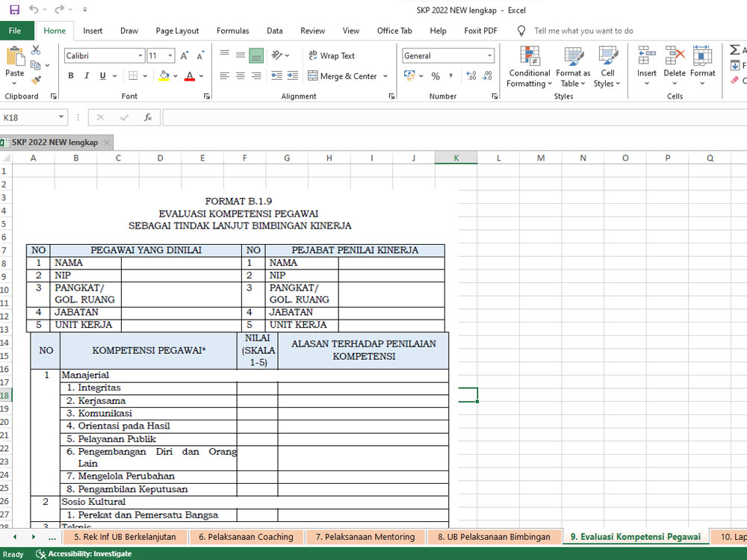This screenshot has height=560, width=747.
Task: Apply comma style number format
Action: click(x=450, y=76)
